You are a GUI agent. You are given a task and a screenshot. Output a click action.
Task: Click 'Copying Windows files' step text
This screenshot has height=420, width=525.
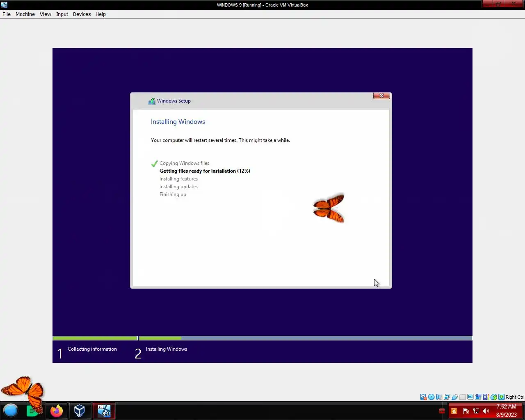pyautogui.click(x=184, y=163)
